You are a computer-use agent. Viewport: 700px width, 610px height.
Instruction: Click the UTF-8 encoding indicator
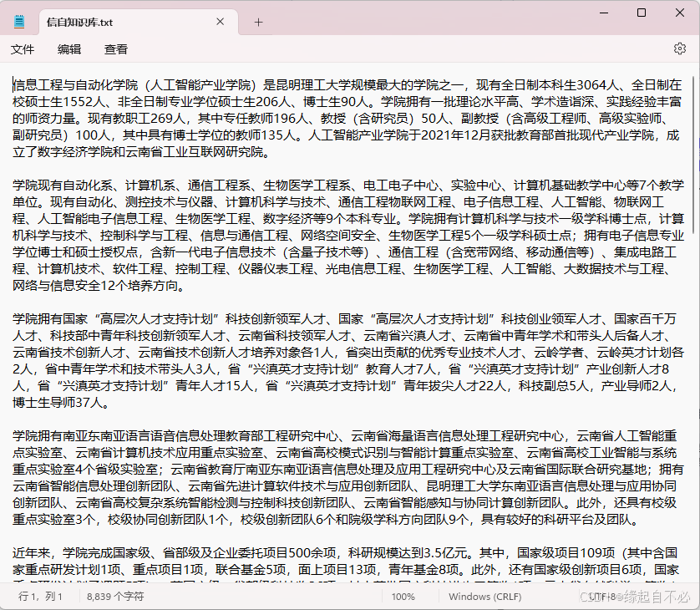(602, 596)
